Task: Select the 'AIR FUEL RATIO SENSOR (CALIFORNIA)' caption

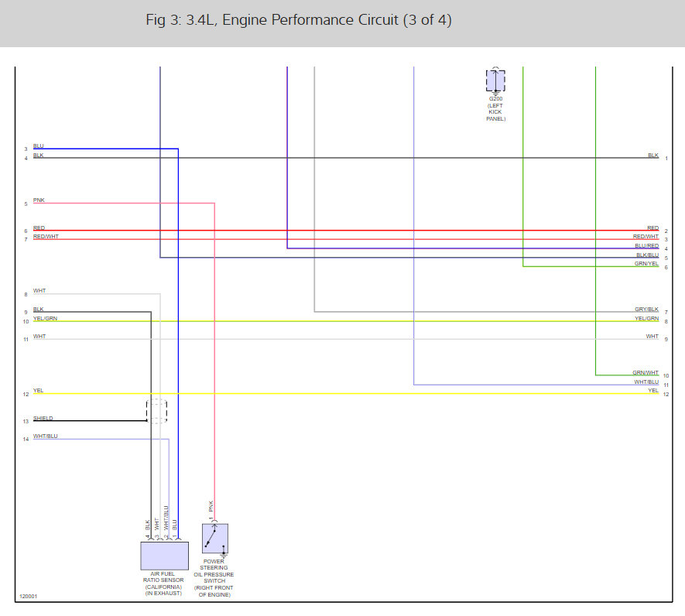Action: click(163, 583)
